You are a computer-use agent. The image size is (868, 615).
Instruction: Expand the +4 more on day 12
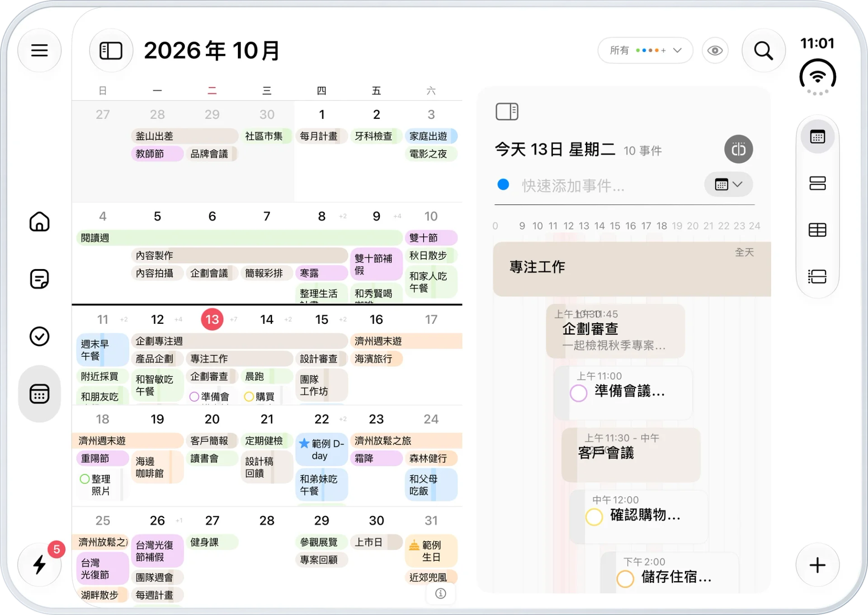pyautogui.click(x=179, y=320)
